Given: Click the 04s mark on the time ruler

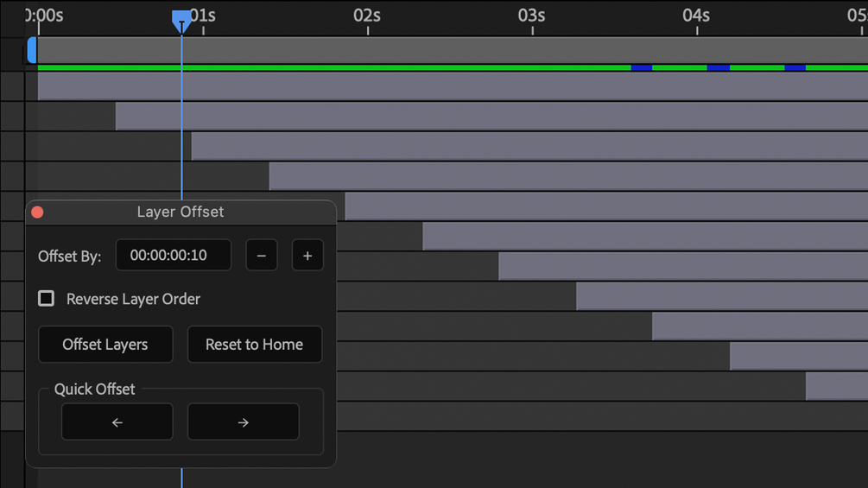Looking at the screenshot, I should point(696,16).
